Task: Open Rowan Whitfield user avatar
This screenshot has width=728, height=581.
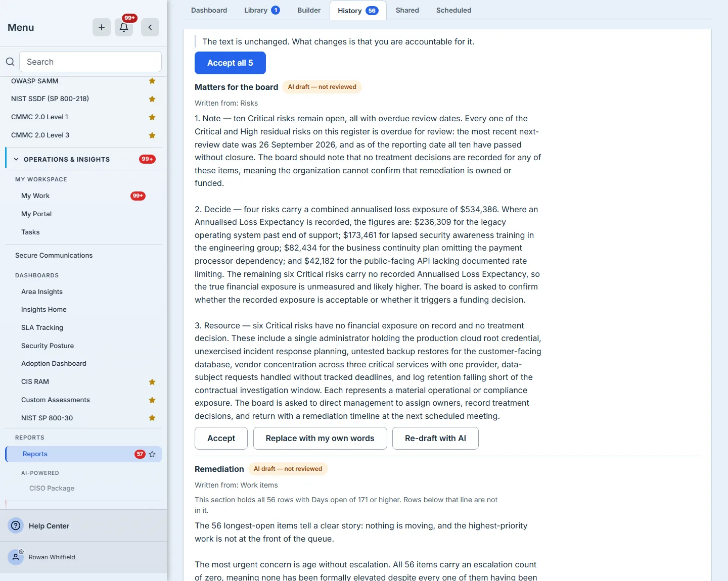Action: pyautogui.click(x=16, y=557)
